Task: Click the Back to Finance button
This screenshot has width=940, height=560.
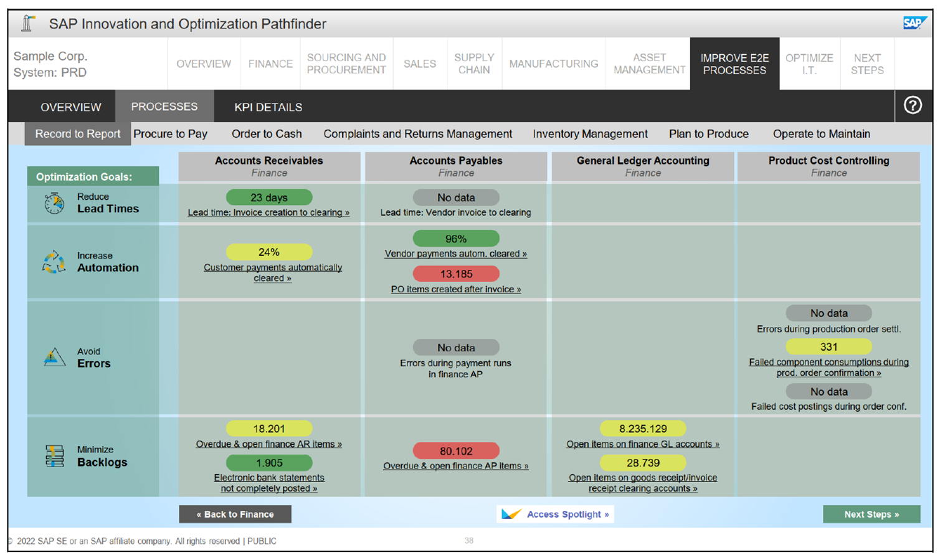Action: pos(235,514)
